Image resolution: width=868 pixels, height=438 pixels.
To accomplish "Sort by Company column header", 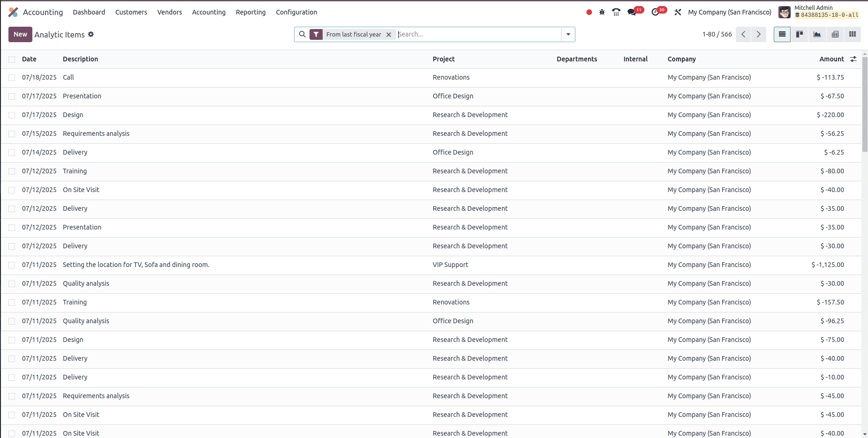I will click(681, 59).
